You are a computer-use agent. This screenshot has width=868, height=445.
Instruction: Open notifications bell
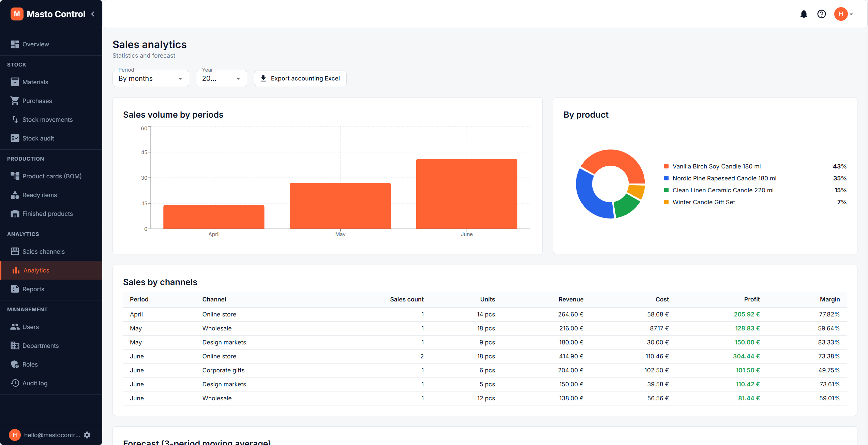804,14
